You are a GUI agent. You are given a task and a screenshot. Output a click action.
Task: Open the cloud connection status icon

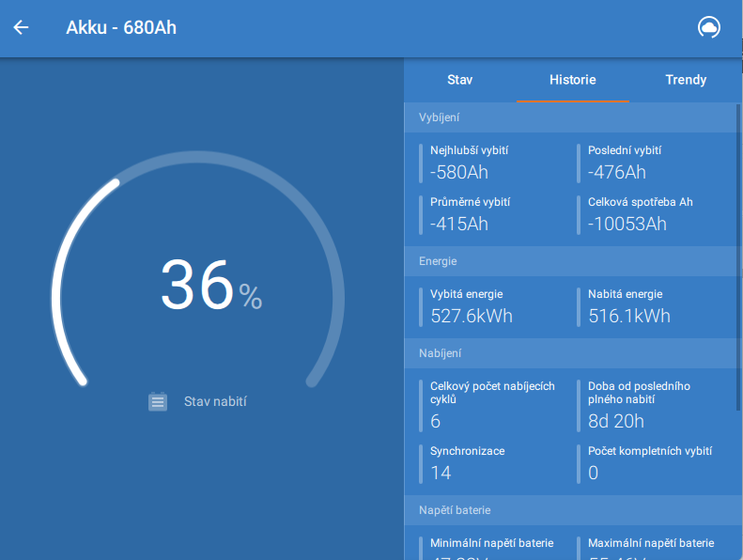point(708,27)
